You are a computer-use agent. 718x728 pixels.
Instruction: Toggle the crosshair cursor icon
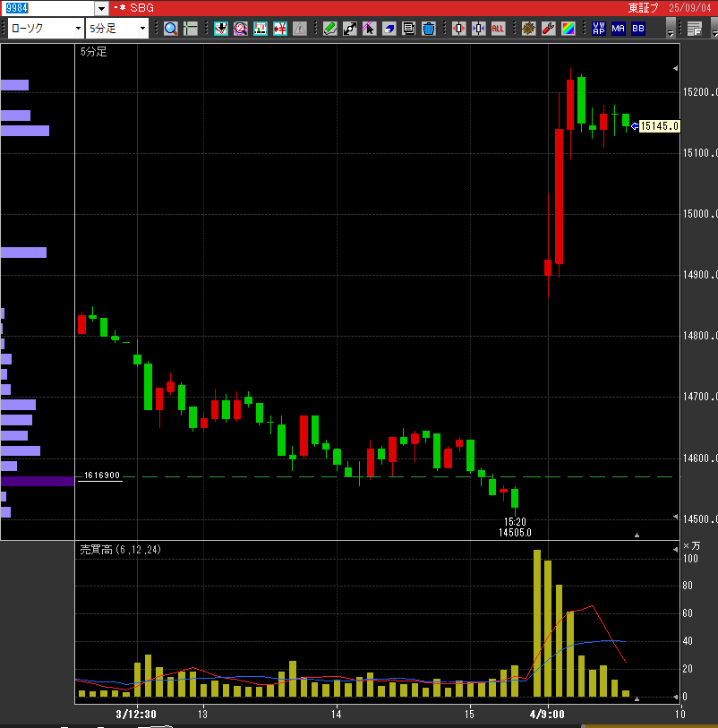click(x=191, y=29)
